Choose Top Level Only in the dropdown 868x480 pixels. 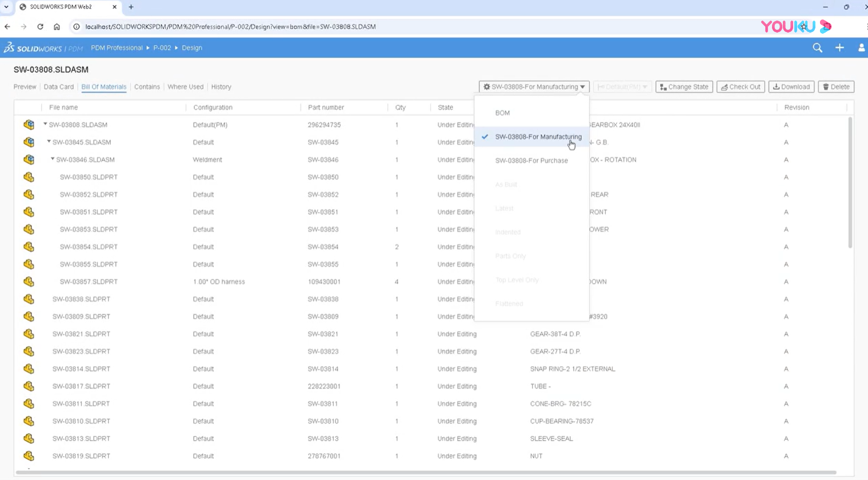tap(531, 280)
